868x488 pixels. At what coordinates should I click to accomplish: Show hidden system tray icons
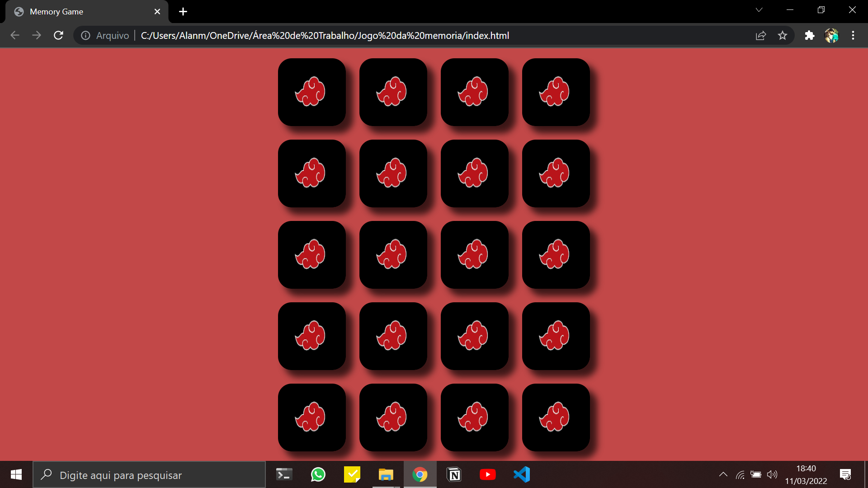click(723, 474)
